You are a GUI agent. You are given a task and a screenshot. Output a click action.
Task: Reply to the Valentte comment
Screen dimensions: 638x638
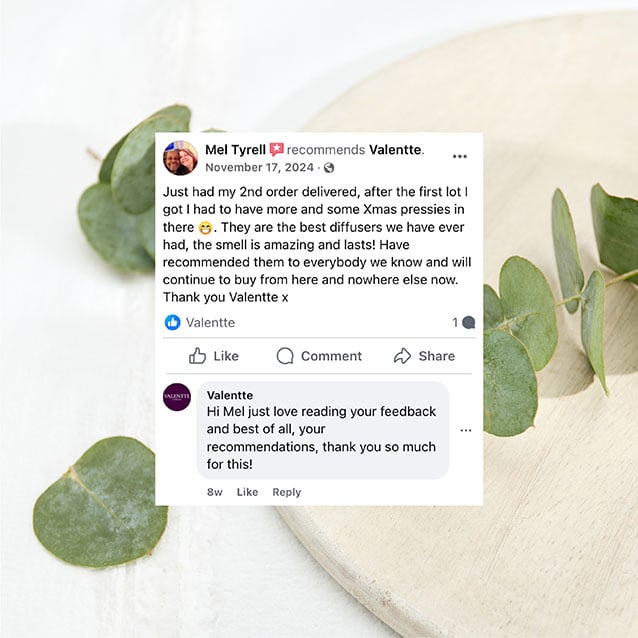click(x=287, y=492)
